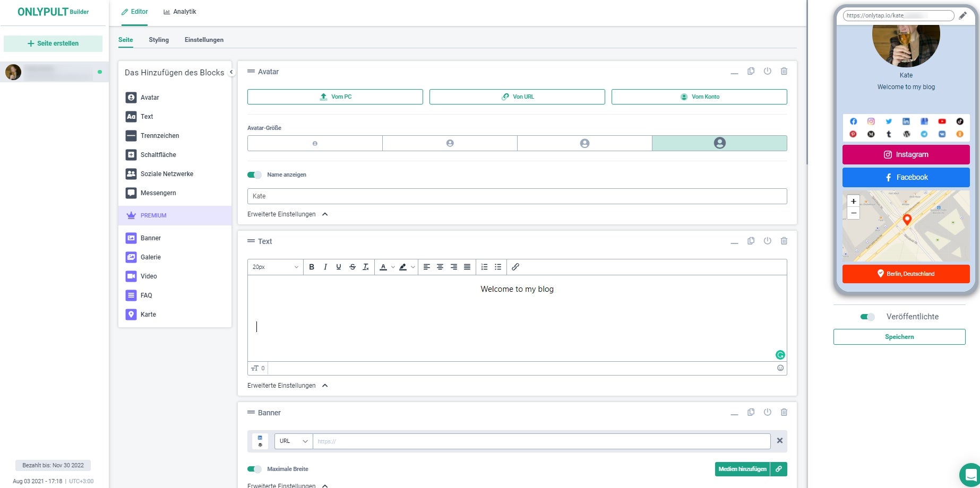This screenshot has width=980, height=488.
Task: Pick the text color A swatch
Action: (x=383, y=267)
